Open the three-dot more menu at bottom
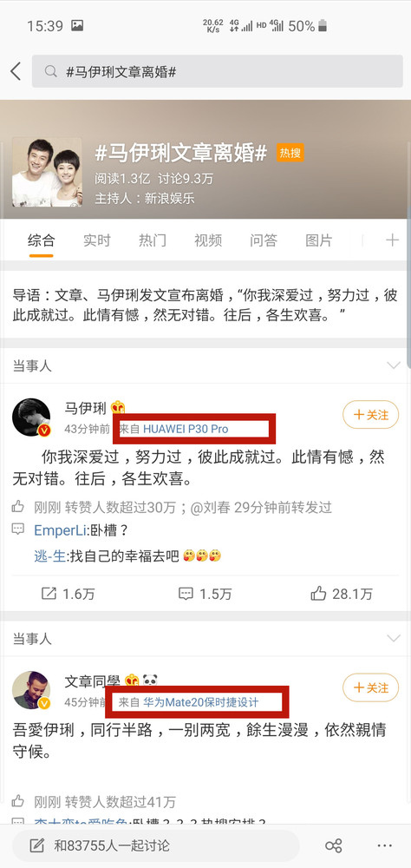 (384, 845)
